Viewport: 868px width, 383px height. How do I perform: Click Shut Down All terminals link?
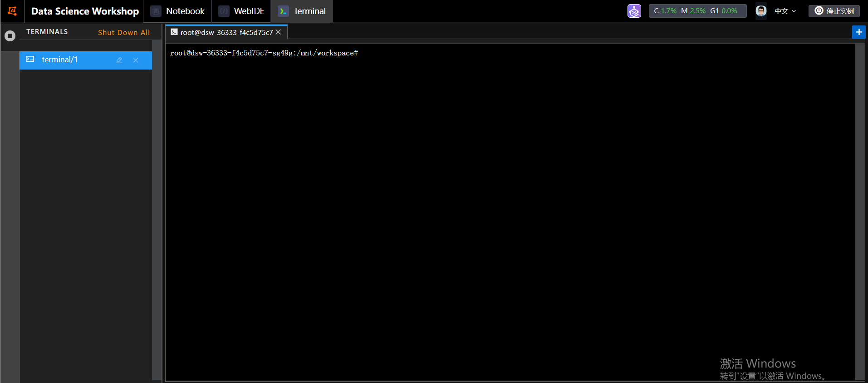pyautogui.click(x=124, y=32)
